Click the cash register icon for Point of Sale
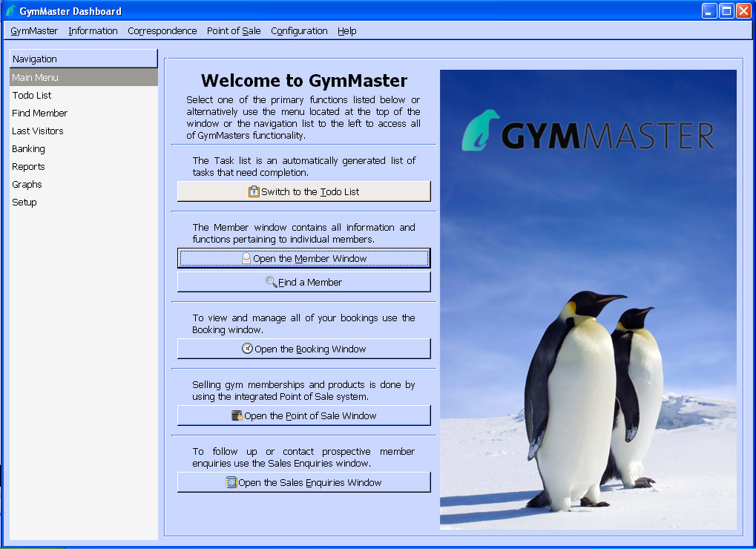 coord(237,415)
